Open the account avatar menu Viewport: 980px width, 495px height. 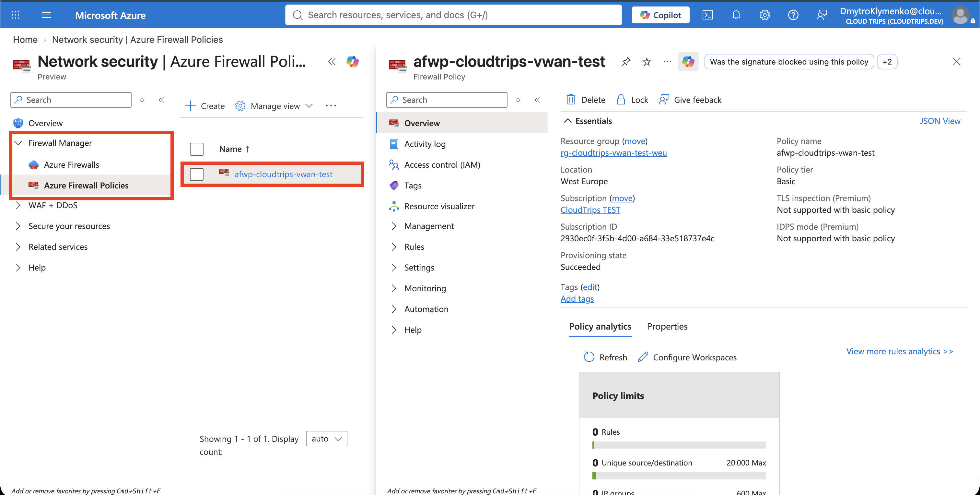[x=961, y=15]
